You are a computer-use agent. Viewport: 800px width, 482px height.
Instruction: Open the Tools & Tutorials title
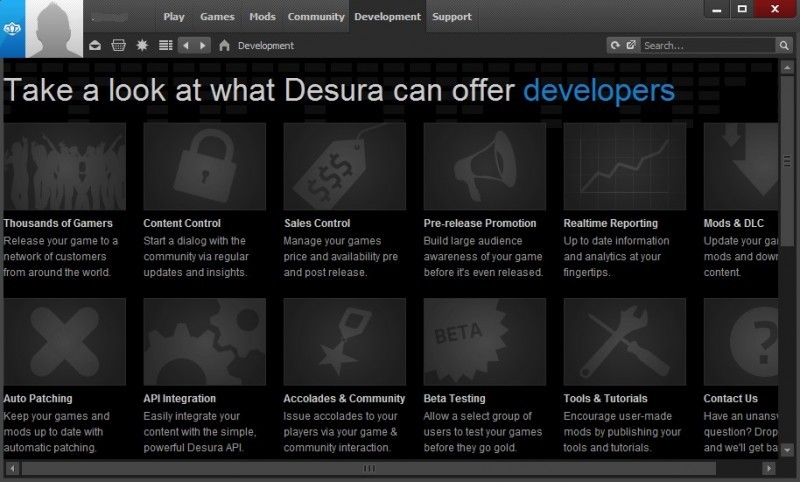606,398
